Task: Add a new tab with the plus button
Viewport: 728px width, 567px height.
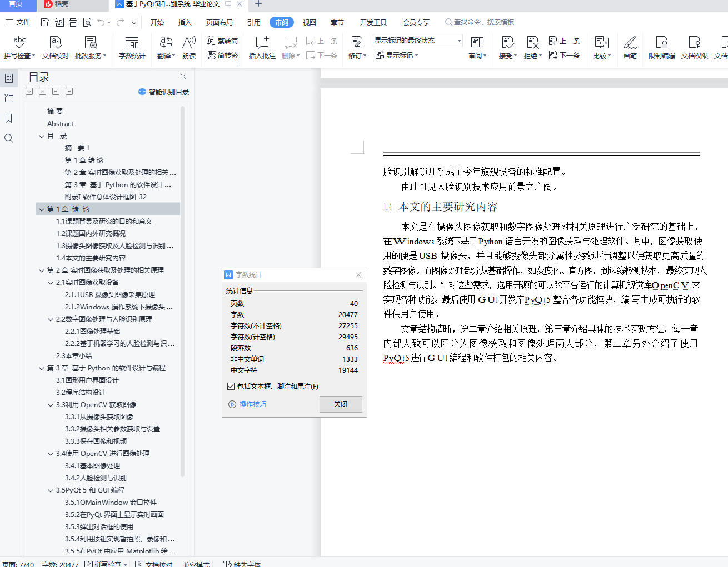Action: click(258, 4)
